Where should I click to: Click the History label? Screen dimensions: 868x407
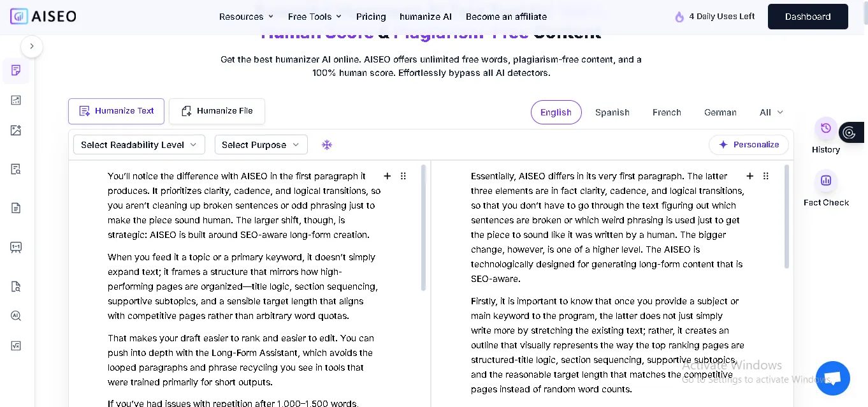point(826,149)
